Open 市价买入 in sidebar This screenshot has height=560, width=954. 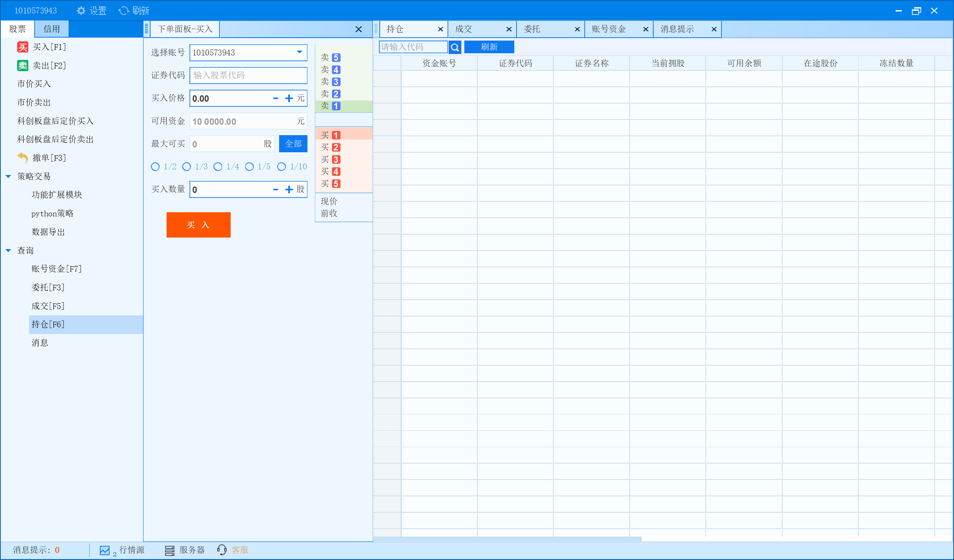pos(34,84)
